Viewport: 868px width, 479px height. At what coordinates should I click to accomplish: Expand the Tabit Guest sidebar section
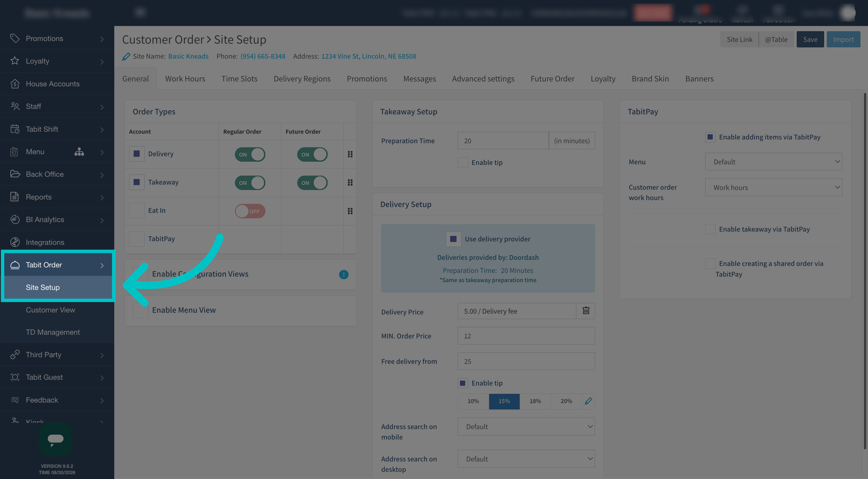[57, 377]
